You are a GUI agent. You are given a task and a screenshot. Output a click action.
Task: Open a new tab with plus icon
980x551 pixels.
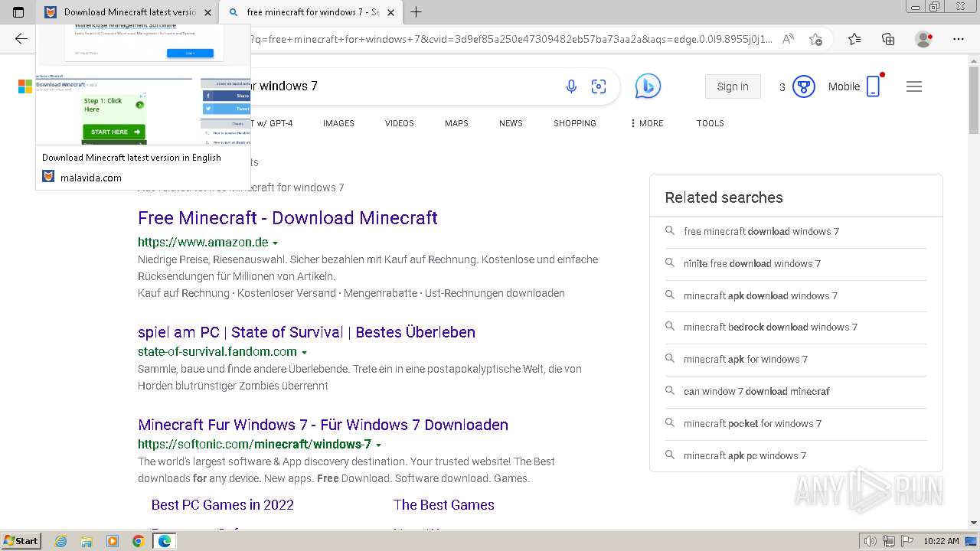[x=416, y=12]
